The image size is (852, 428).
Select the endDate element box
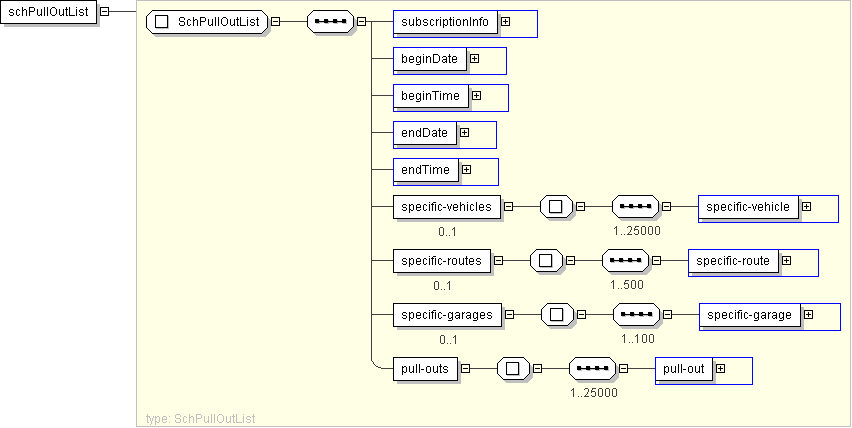coord(424,133)
